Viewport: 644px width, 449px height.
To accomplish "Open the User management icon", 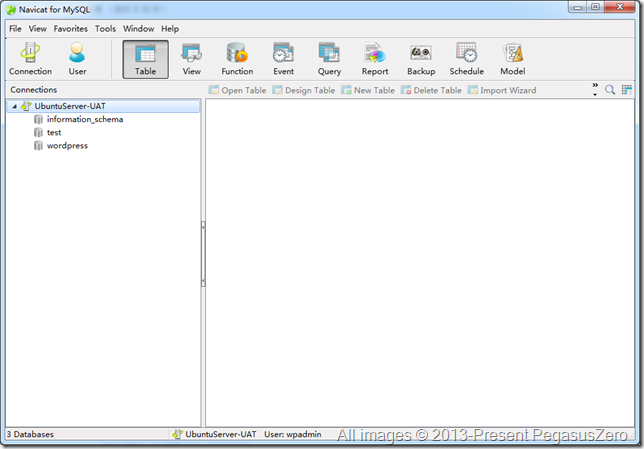I will [77, 59].
